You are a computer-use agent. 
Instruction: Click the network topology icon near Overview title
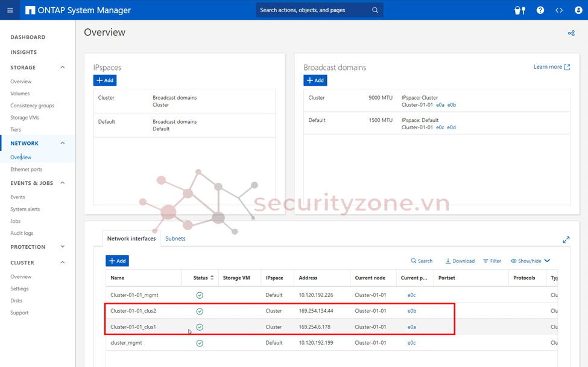click(571, 33)
